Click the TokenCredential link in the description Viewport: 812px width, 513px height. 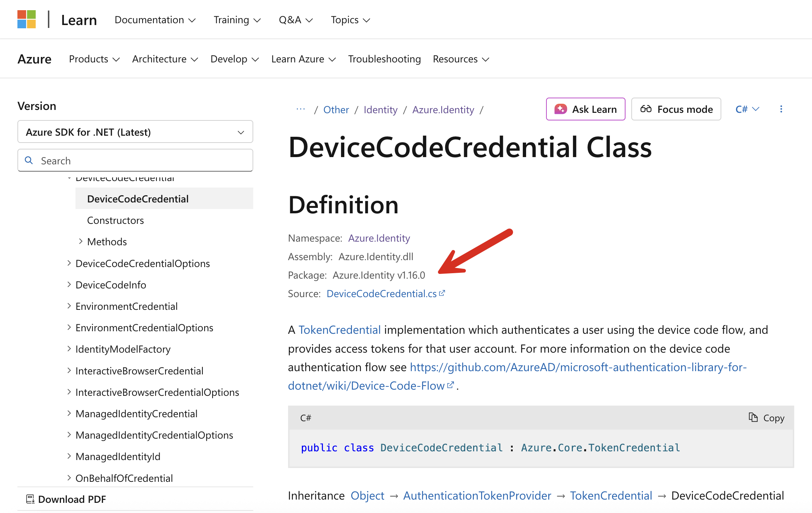pyautogui.click(x=339, y=330)
